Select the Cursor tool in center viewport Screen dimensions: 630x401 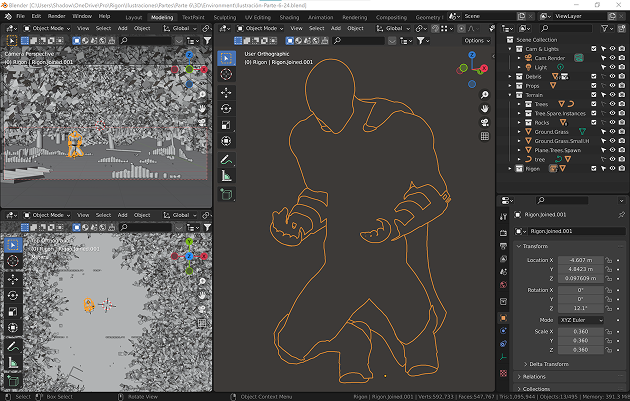click(226, 74)
